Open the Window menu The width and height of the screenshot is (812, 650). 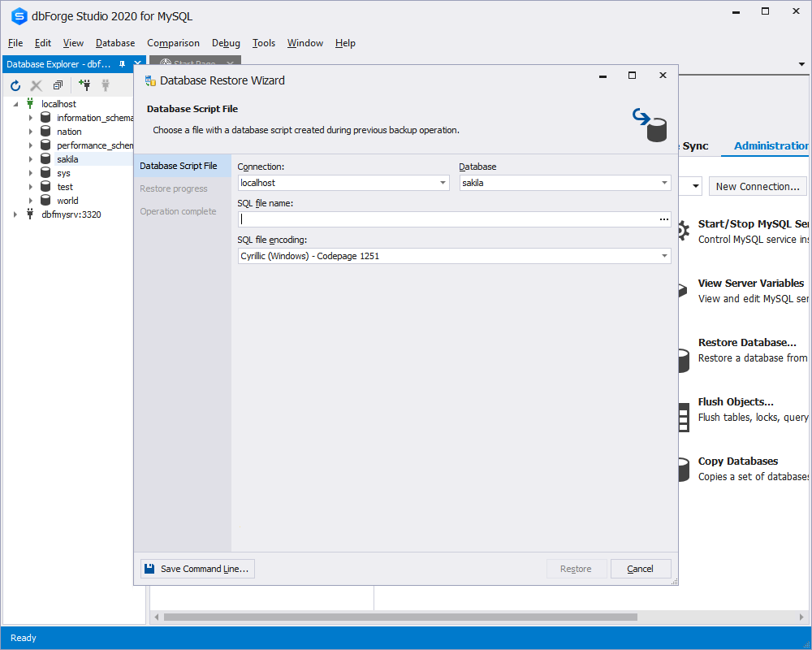pos(305,43)
